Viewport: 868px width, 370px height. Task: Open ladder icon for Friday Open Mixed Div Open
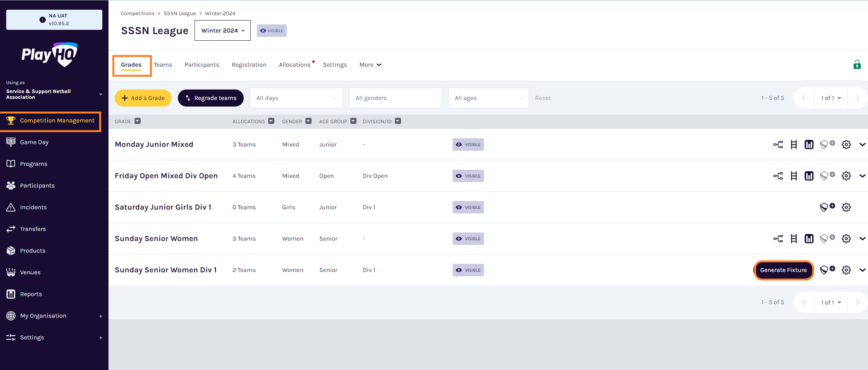(794, 176)
